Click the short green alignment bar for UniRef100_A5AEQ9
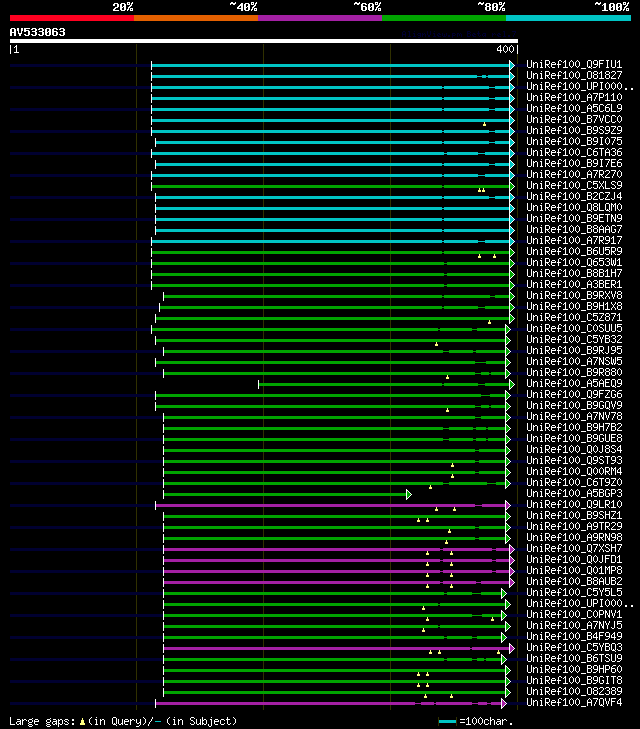The width and height of the screenshot is (640, 729). [x=384, y=384]
